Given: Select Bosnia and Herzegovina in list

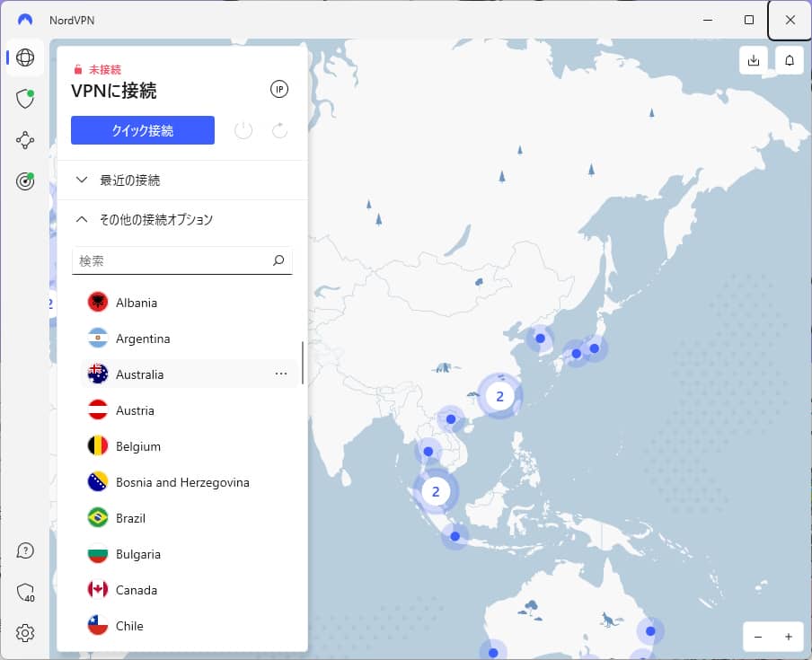Looking at the screenshot, I should tap(190, 482).
